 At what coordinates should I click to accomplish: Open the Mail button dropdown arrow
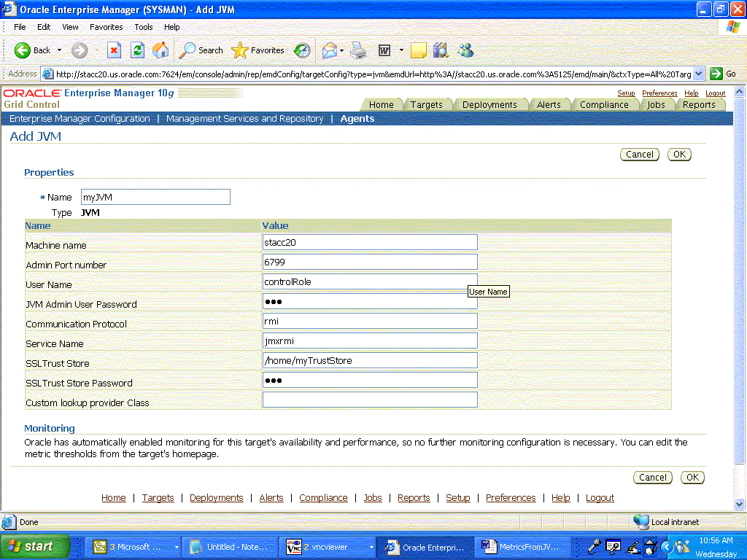coord(341,50)
